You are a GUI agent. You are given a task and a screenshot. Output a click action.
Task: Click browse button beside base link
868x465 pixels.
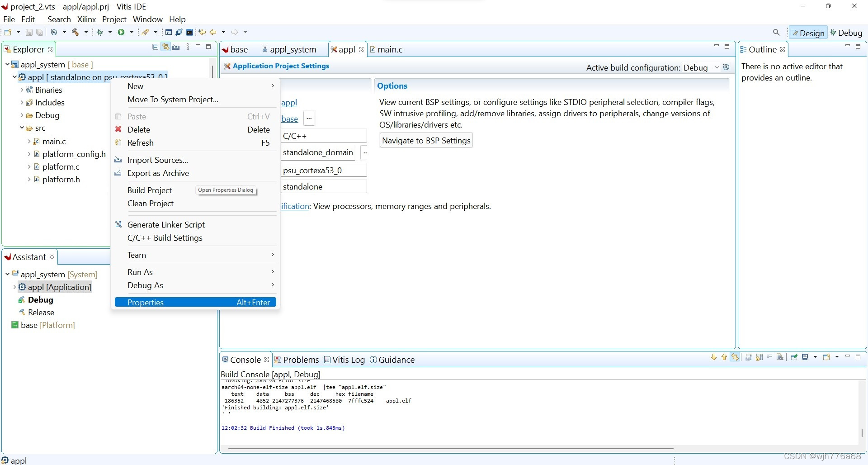click(309, 119)
